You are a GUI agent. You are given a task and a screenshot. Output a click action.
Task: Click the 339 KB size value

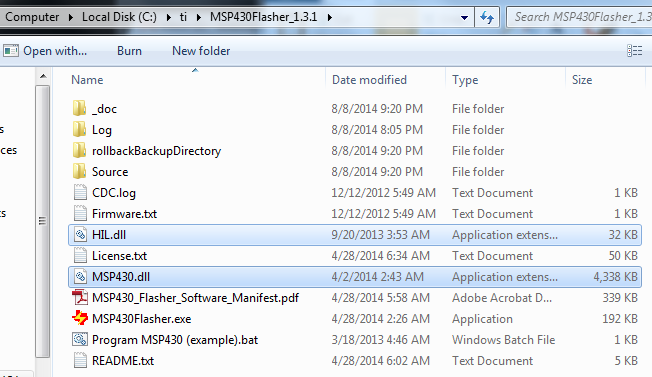(x=620, y=298)
